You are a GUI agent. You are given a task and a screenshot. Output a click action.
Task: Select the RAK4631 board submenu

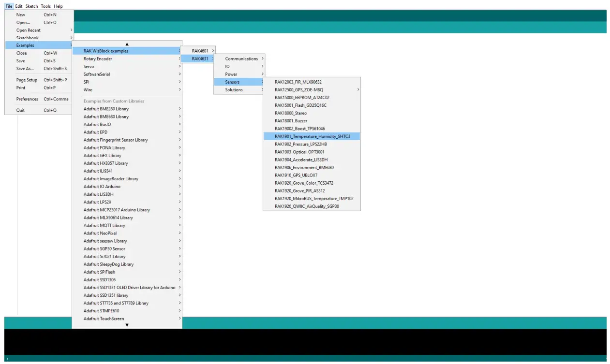click(198, 58)
